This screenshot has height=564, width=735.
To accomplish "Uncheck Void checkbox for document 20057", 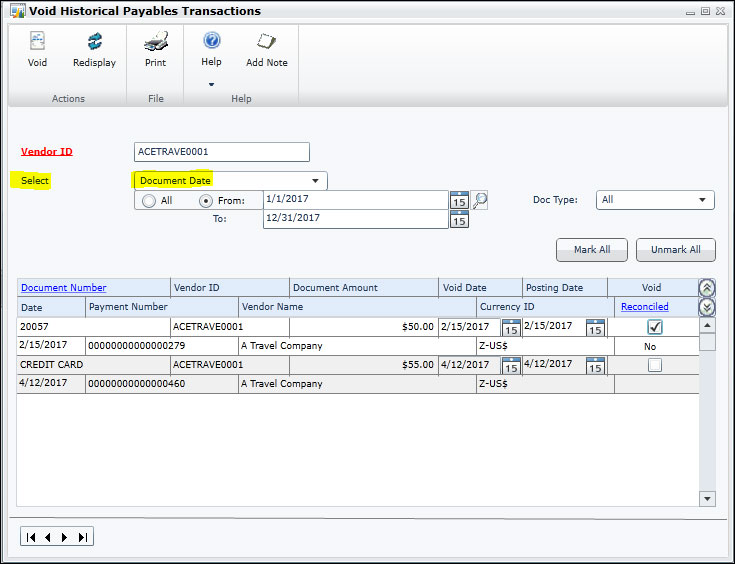I will coord(655,327).
